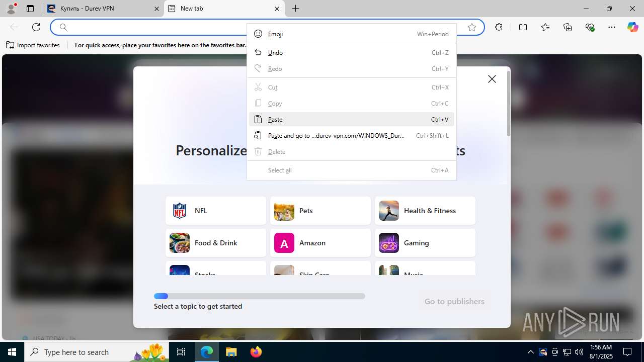The height and width of the screenshot is (362, 644).
Task: Open Task View on taskbar
Action: tap(182, 352)
